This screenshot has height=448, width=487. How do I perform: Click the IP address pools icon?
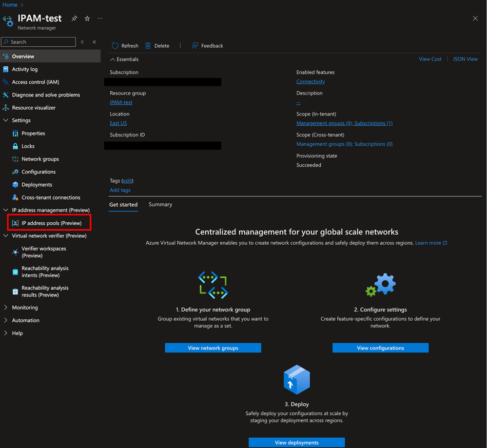coord(15,223)
